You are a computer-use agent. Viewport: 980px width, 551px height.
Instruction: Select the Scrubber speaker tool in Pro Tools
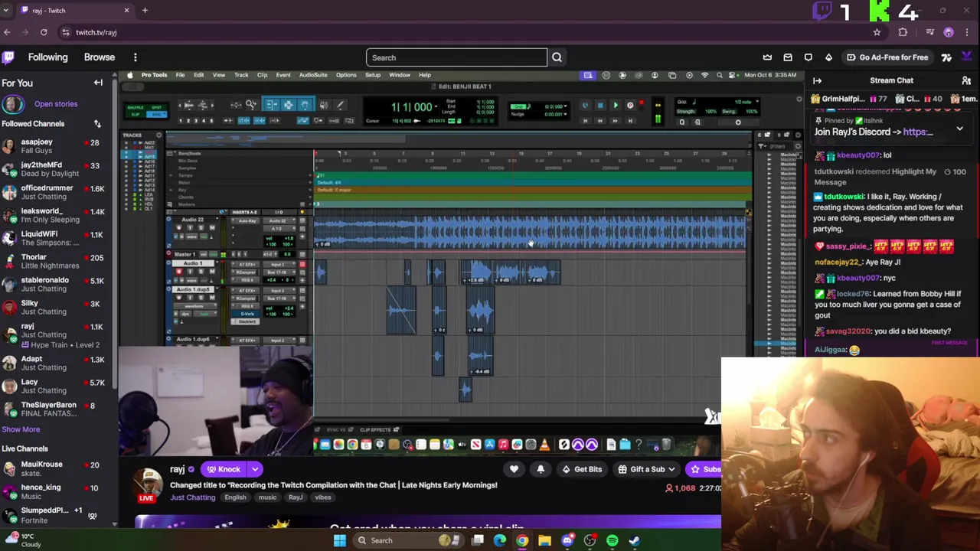[x=324, y=105]
